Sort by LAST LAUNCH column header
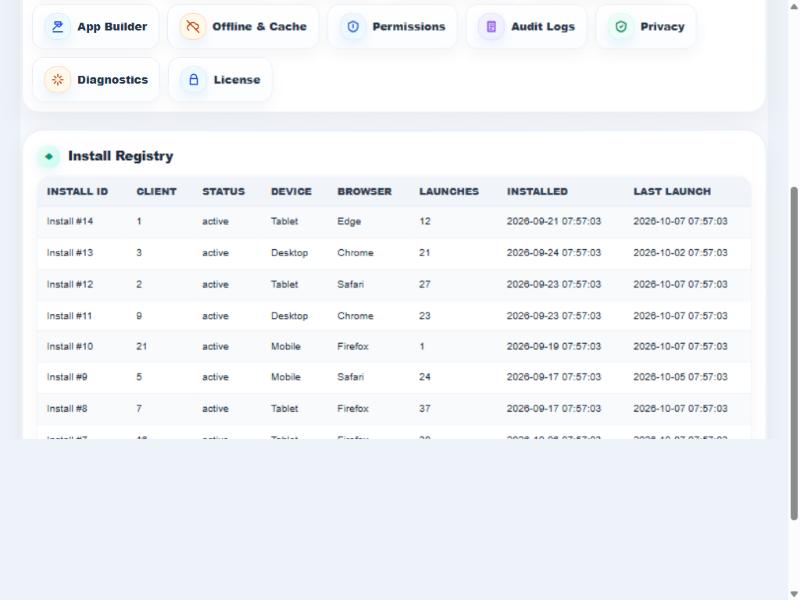The height and width of the screenshot is (600, 800). [x=672, y=191]
